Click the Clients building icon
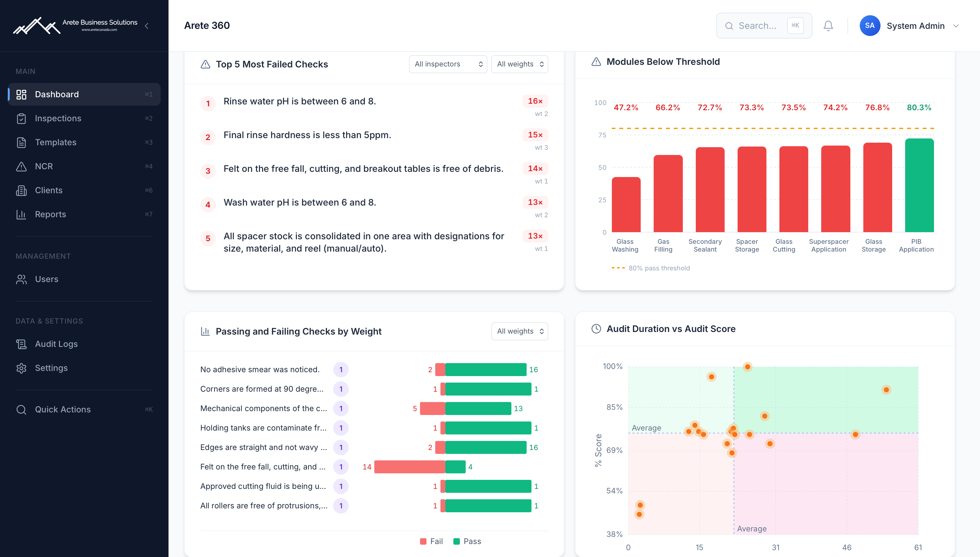This screenshot has width=980, height=557. point(21,191)
